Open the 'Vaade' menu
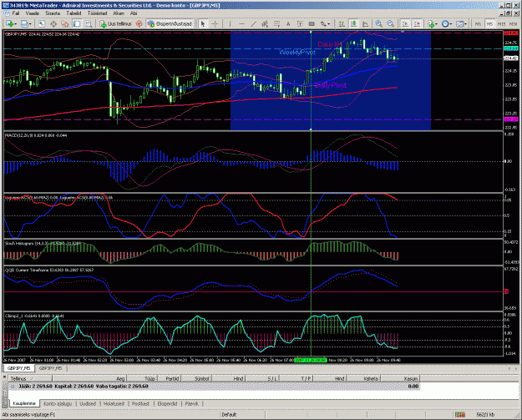The height and width of the screenshot is (420, 522). tap(33, 13)
